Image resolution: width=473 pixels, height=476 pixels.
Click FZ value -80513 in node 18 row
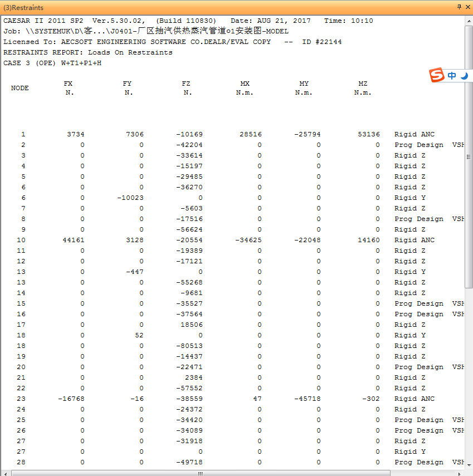[189, 346]
